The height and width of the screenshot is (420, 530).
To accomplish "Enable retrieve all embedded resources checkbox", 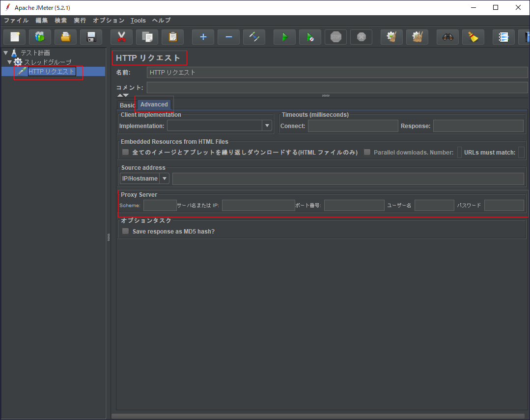I will click(x=125, y=152).
